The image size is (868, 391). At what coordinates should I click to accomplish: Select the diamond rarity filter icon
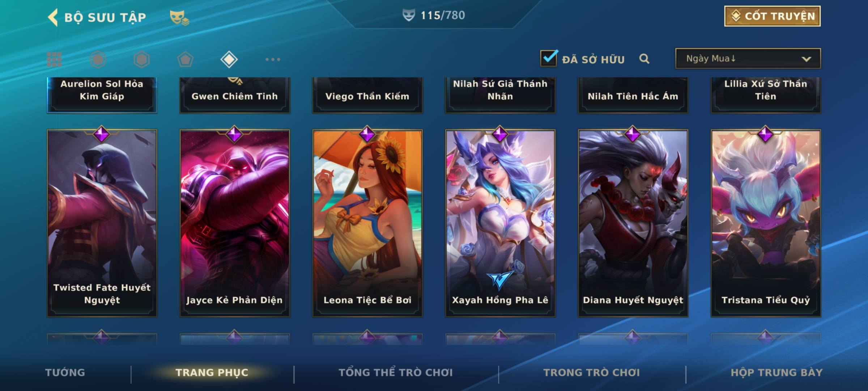point(229,59)
